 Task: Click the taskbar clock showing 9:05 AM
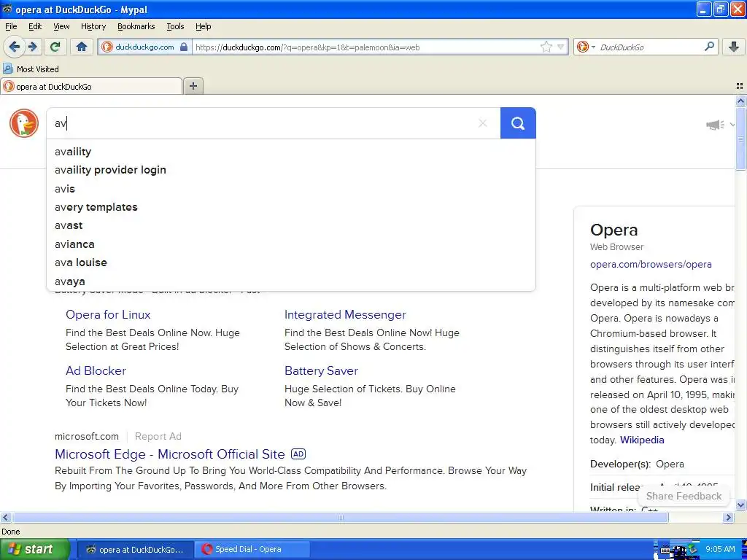720,550
